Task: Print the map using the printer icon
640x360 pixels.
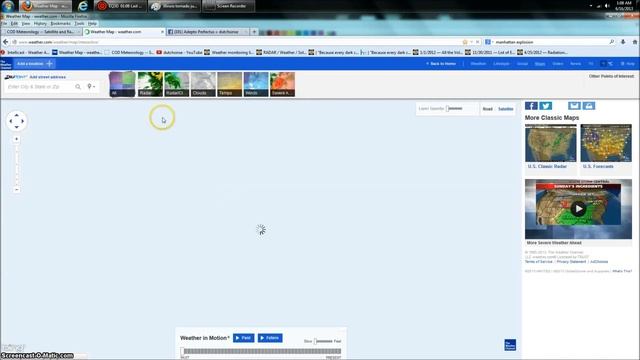Action: click(589, 106)
